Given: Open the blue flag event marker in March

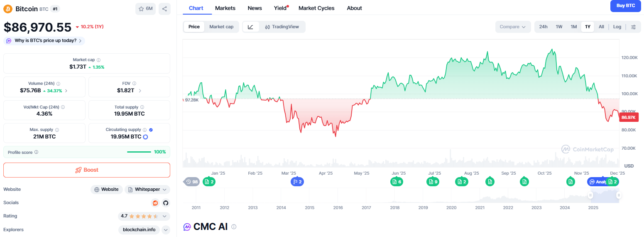Looking at the screenshot, I should (x=297, y=182).
